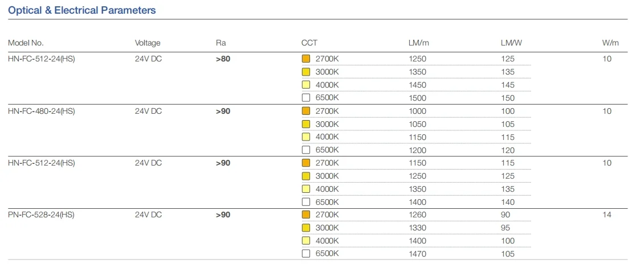Click the LM/W column header
The width and height of the screenshot is (644, 264).
click(511, 43)
